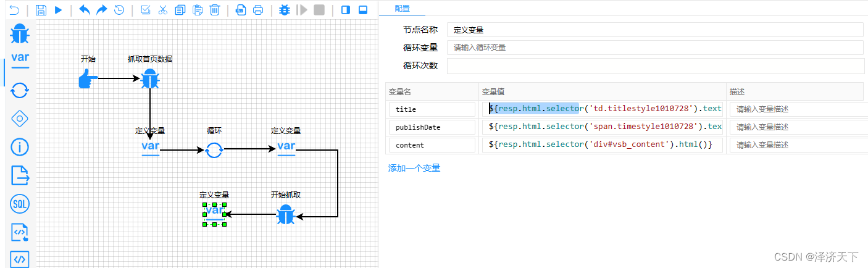Viewport: 868px width, 268px height.
Task: Click the select-all checkbox icon in toolbar
Action: click(146, 10)
